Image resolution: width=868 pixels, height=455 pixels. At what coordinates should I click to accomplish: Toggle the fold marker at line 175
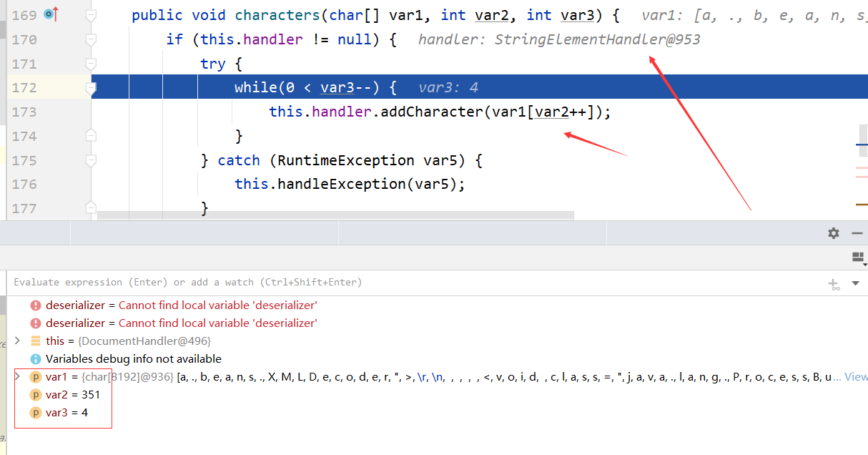90,160
